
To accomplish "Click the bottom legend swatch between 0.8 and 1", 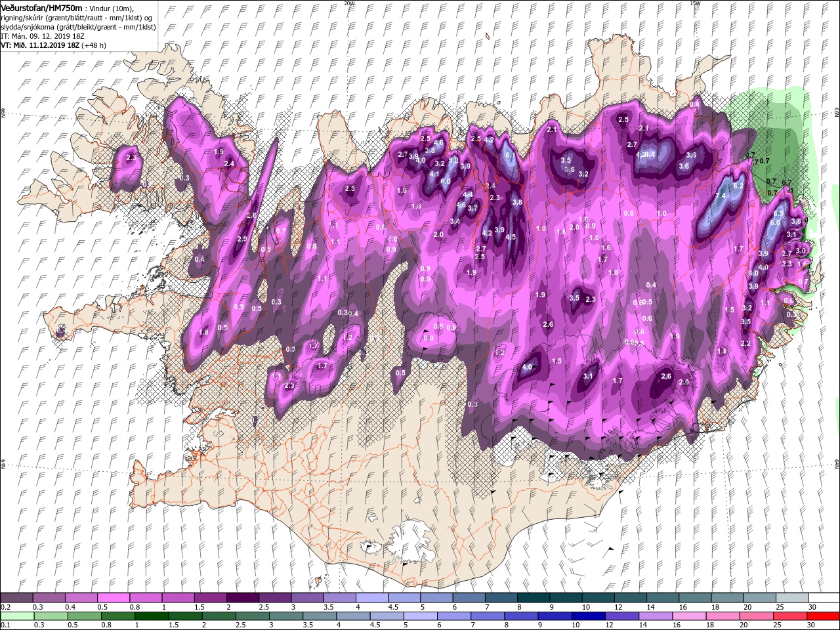I will pyautogui.click(x=118, y=616).
